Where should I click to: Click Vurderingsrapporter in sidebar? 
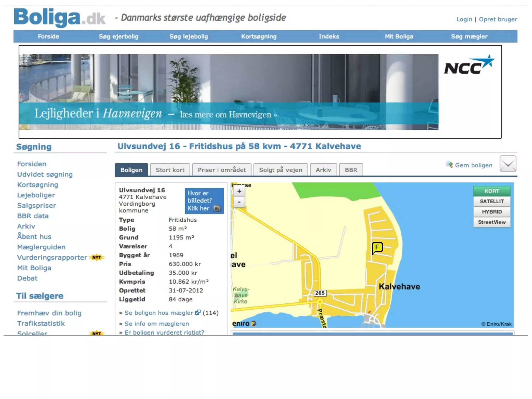(52, 257)
